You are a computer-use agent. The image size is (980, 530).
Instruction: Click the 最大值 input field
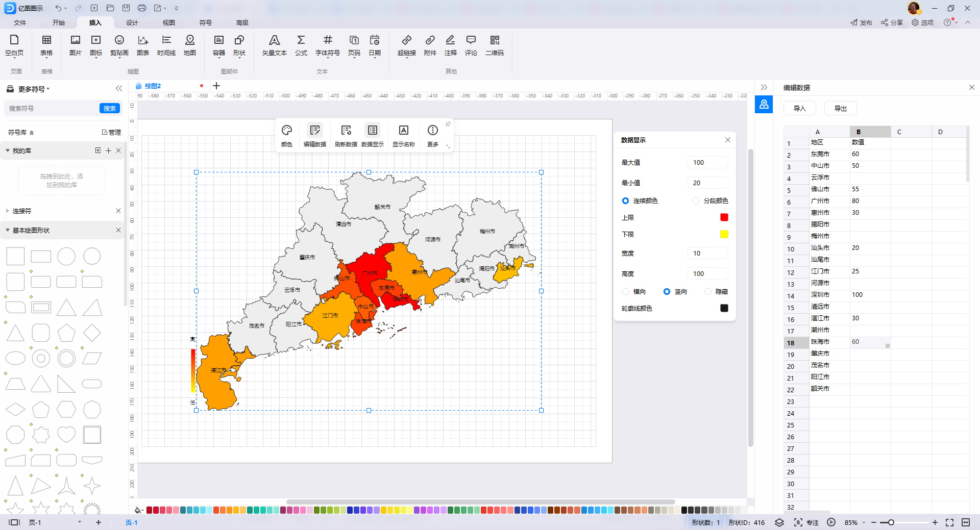tap(707, 163)
